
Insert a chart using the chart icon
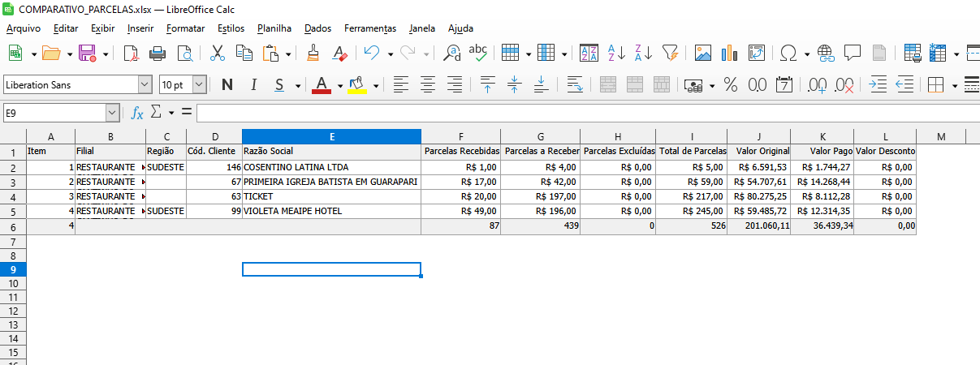(729, 54)
